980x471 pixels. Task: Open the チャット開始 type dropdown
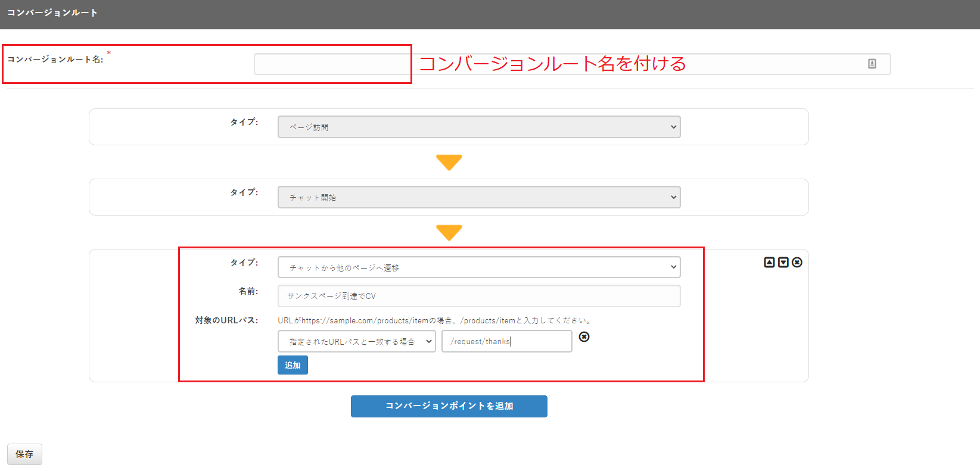coord(479,197)
